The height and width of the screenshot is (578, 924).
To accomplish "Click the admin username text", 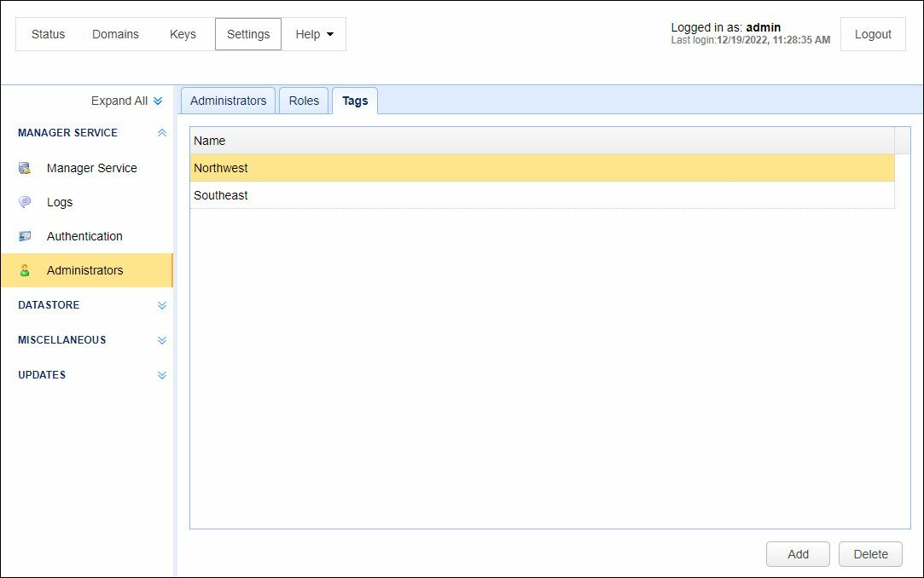I will pyautogui.click(x=763, y=27).
